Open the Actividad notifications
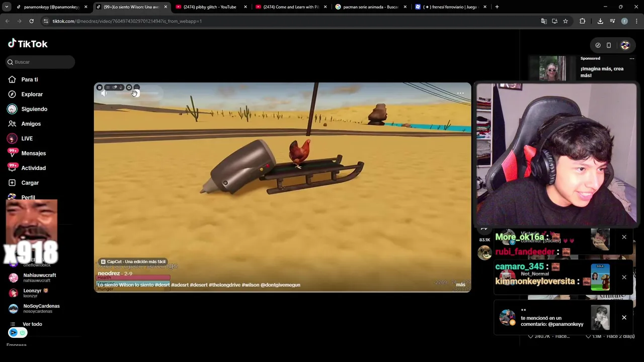The height and width of the screenshot is (362, 644). tap(33, 168)
